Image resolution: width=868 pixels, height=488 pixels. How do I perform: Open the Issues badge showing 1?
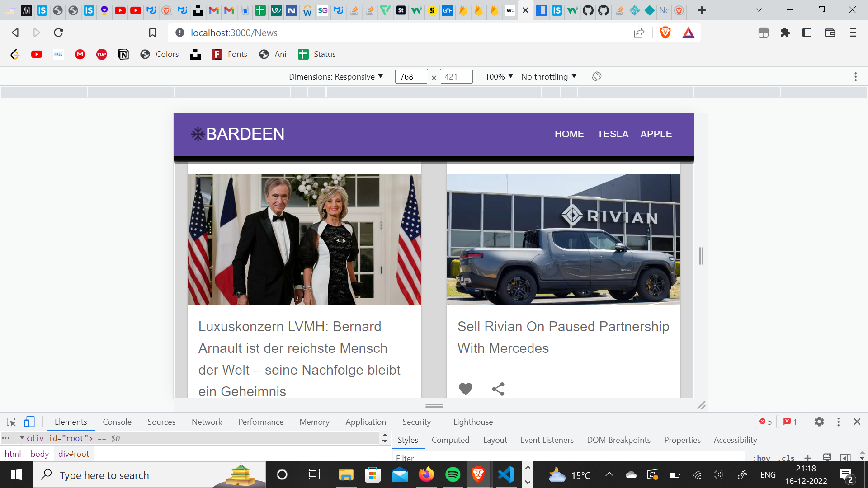point(790,422)
